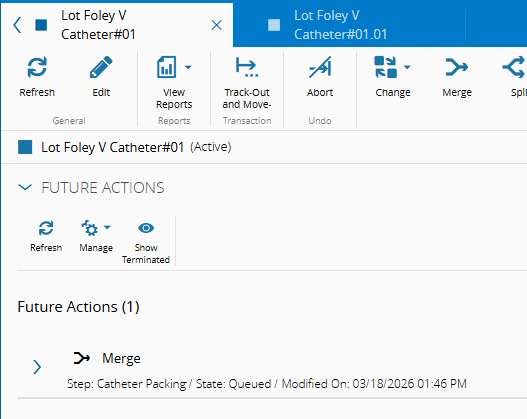Open Edit with the pencil icon

tap(101, 67)
